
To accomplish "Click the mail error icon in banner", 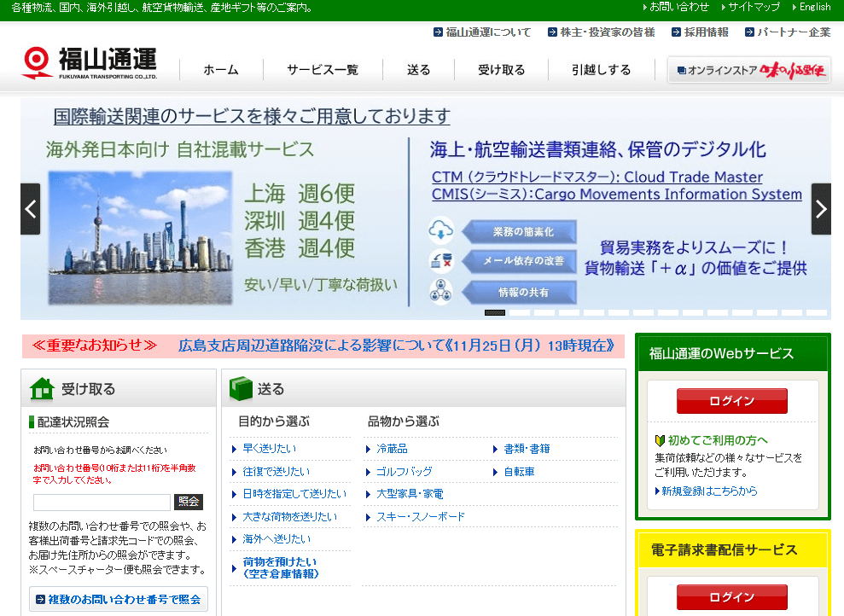I will [441, 261].
